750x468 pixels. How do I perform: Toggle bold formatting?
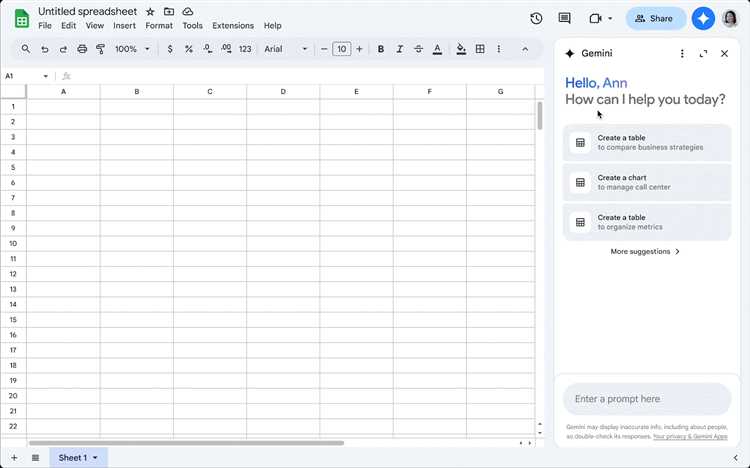[x=381, y=49]
